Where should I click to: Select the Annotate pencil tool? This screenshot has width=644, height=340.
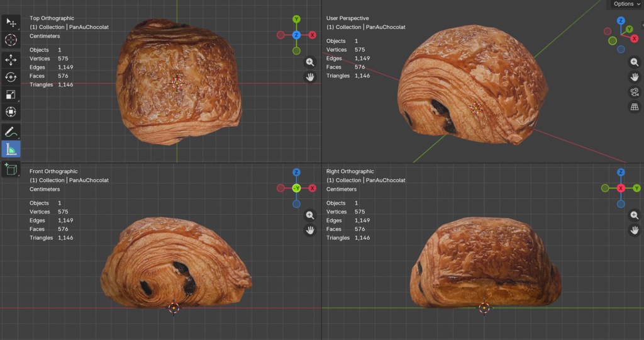click(11, 132)
